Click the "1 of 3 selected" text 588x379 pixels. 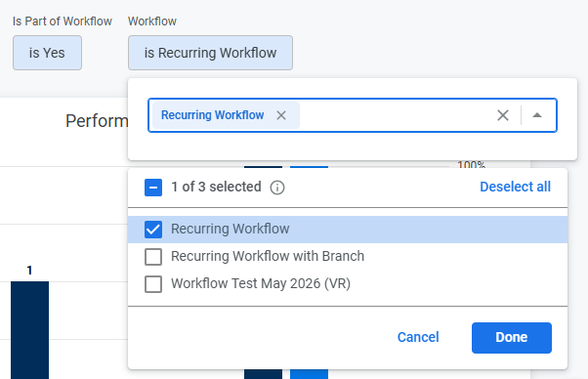(217, 187)
